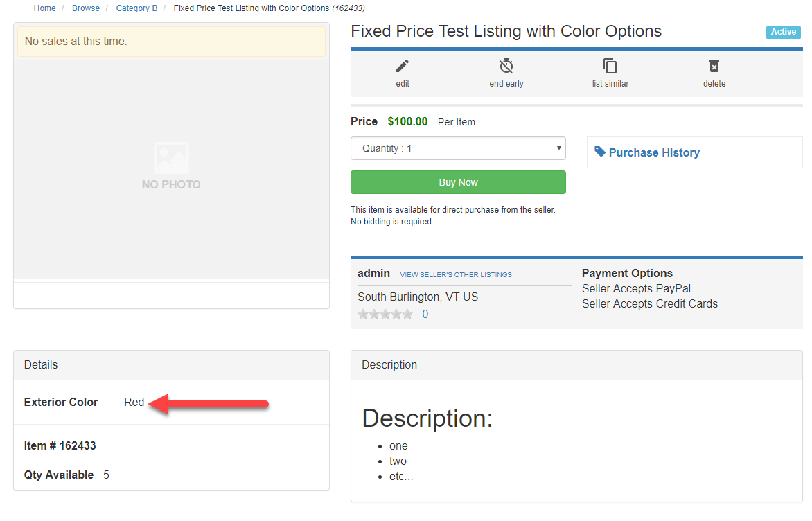
Task: Click the Purchase History tag icon
Action: click(x=600, y=152)
